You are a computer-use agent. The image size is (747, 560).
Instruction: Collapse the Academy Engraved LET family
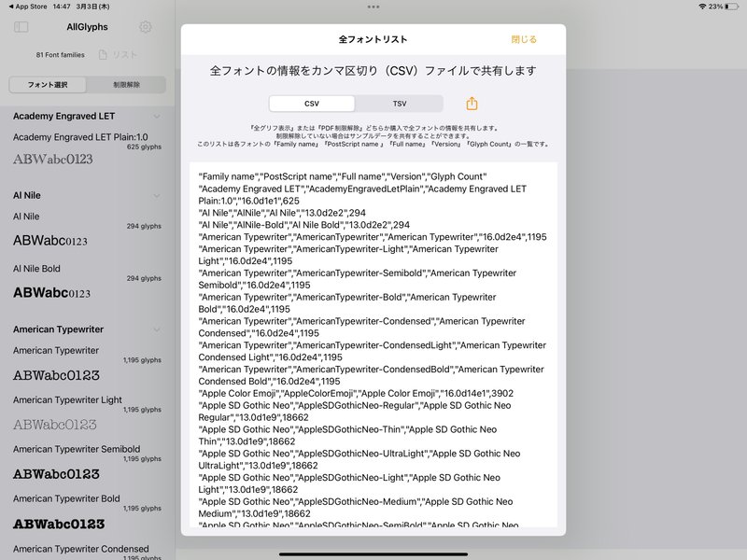click(157, 116)
